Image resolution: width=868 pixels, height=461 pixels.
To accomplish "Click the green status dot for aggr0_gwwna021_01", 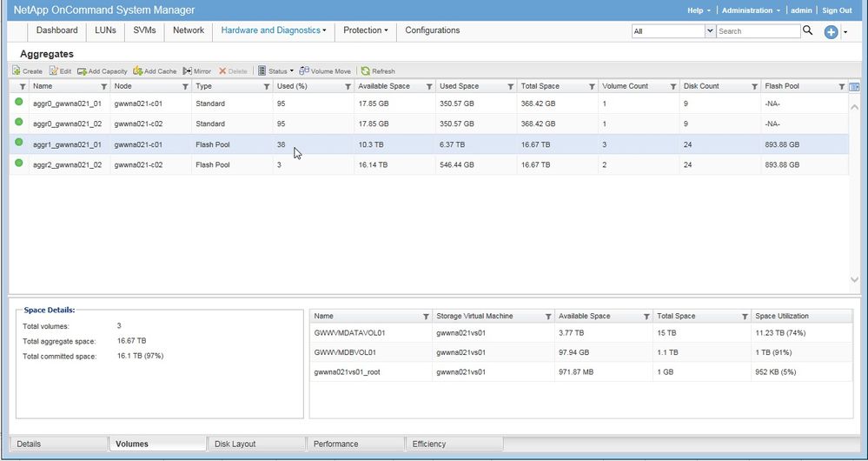I will [x=19, y=102].
